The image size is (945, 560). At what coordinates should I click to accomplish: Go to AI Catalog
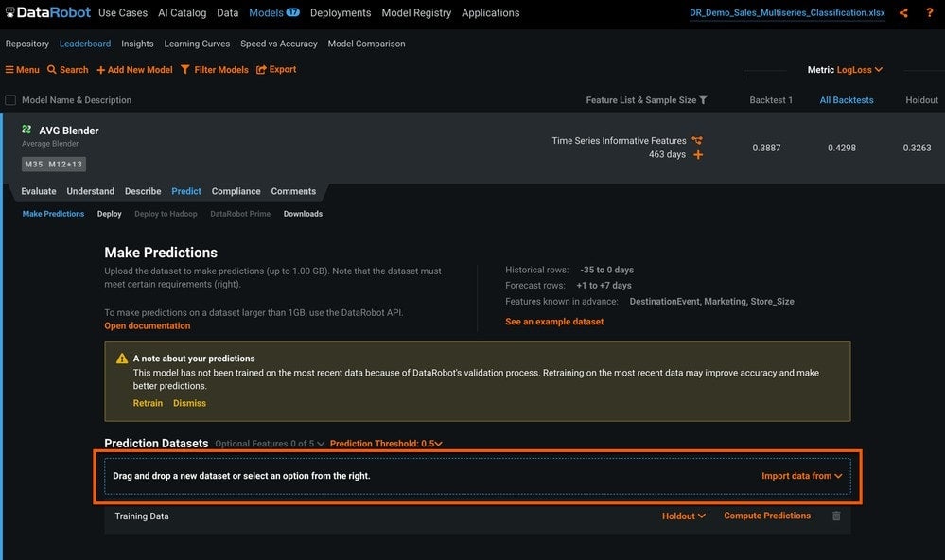182,12
